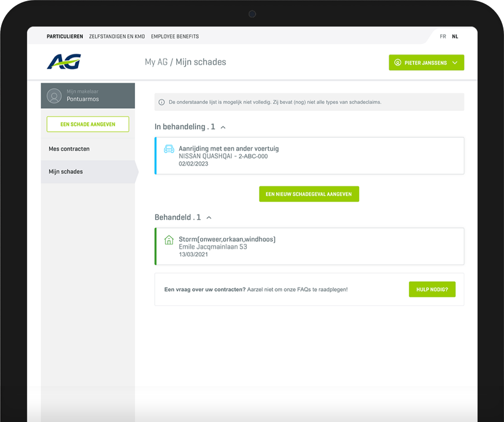Collapse the In behandeling section

pyautogui.click(x=224, y=127)
